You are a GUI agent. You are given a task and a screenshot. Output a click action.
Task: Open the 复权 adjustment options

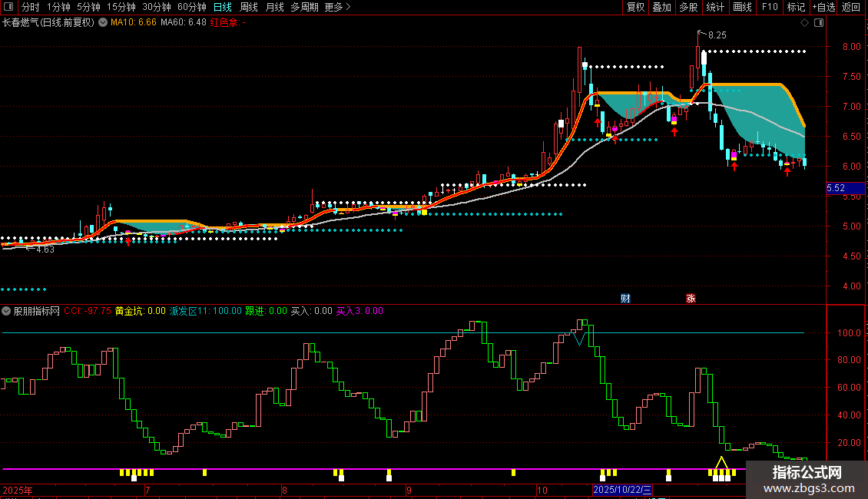[635, 7]
